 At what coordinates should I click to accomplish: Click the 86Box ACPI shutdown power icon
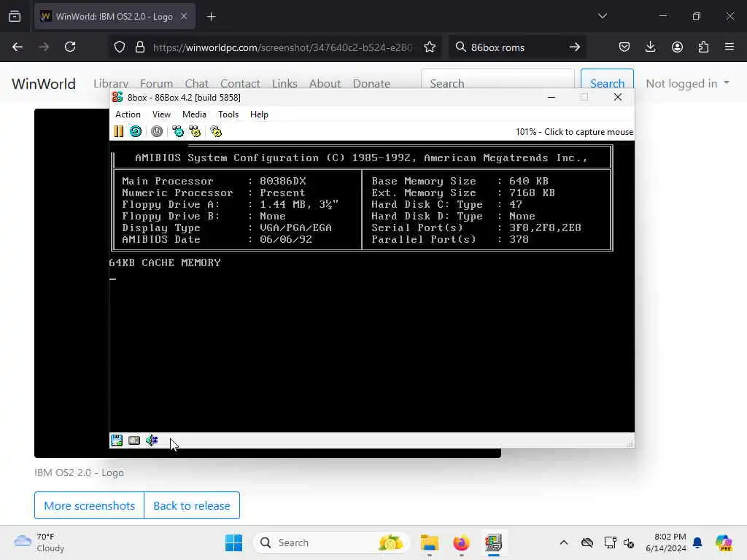pos(157,131)
